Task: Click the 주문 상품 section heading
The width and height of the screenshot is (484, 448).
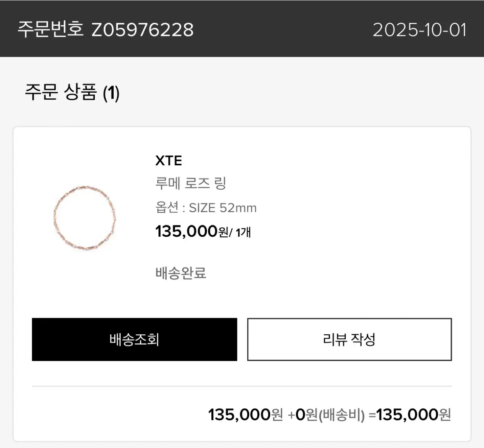Action: pos(60,92)
